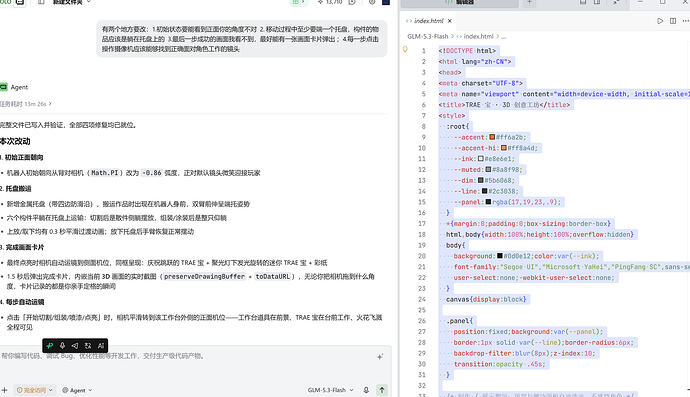Click the --panel rgba color swatch
Screen dimensions: 690x397
pyautogui.click(x=488, y=202)
